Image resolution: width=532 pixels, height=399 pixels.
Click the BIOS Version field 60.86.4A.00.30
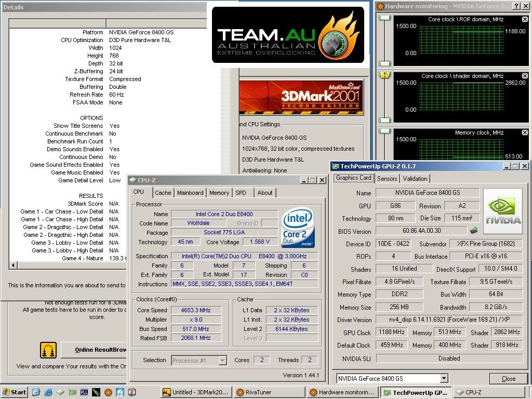(422, 231)
